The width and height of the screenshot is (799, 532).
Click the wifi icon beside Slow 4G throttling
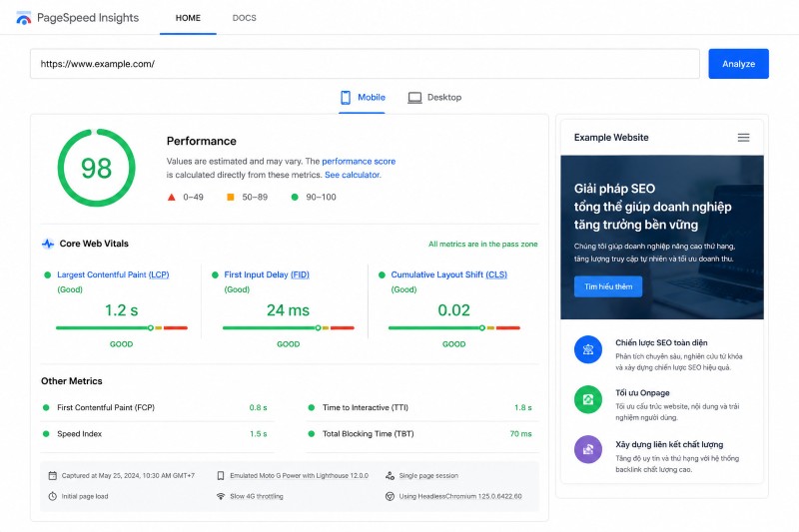click(221, 496)
